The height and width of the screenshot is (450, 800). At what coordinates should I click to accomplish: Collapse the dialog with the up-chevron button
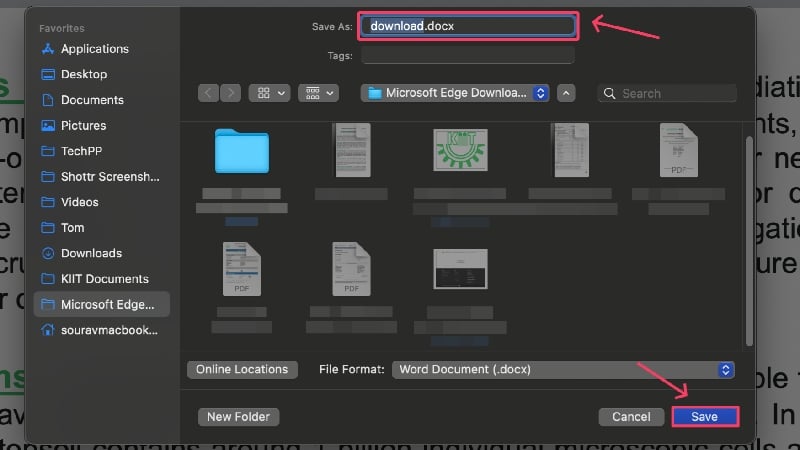pyautogui.click(x=566, y=93)
